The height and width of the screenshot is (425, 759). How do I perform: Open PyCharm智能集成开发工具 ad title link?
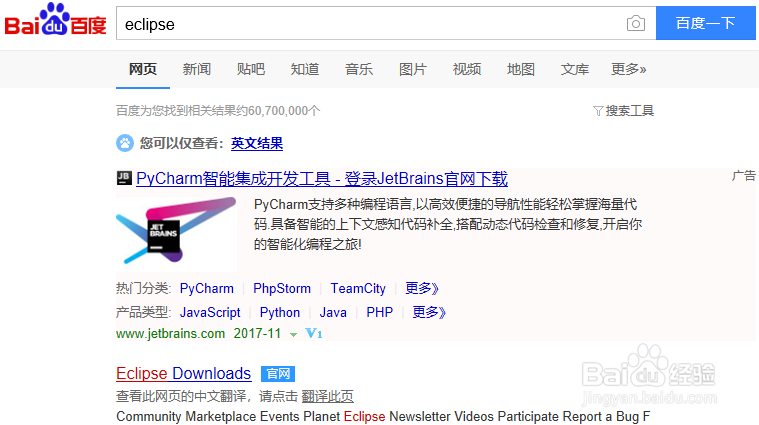coord(322,179)
